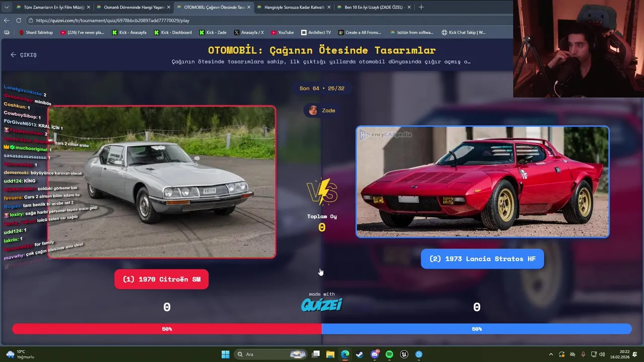Click the Son 64 • 25/32 round indicator
Viewport: 644px width, 362px height.
tap(322, 88)
